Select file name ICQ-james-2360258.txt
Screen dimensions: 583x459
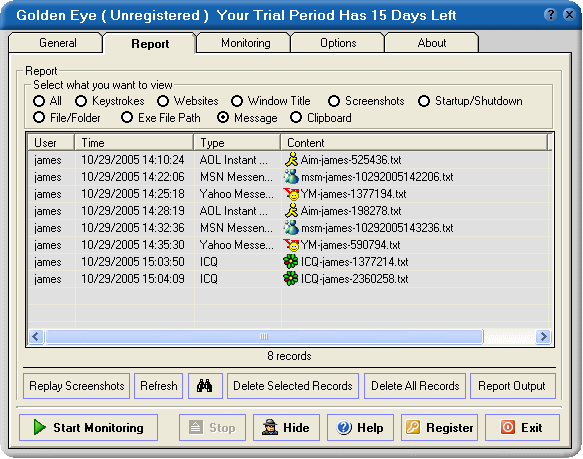(354, 279)
